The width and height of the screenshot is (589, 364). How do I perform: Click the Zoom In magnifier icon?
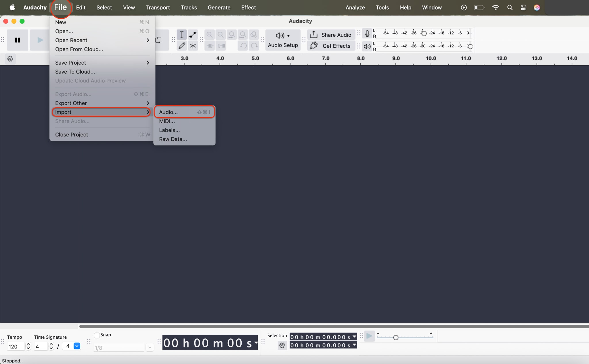click(209, 35)
